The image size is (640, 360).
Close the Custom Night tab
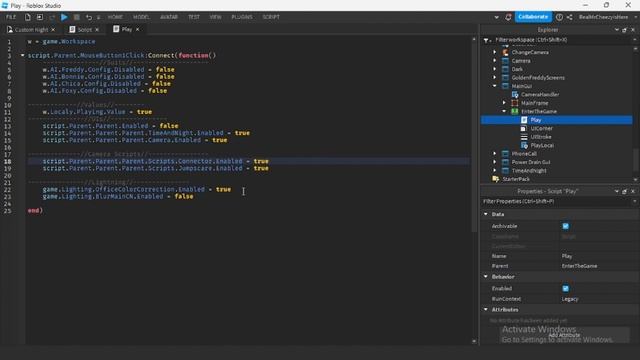coord(53,30)
